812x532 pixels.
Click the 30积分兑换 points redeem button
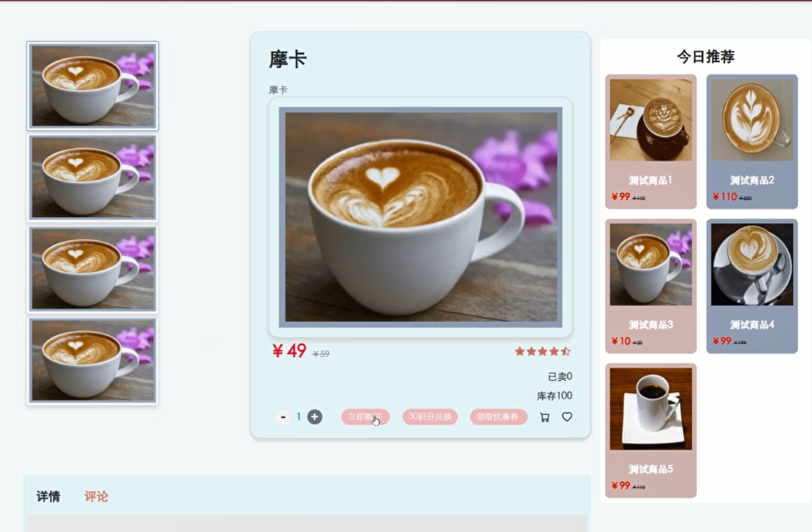pyautogui.click(x=430, y=416)
